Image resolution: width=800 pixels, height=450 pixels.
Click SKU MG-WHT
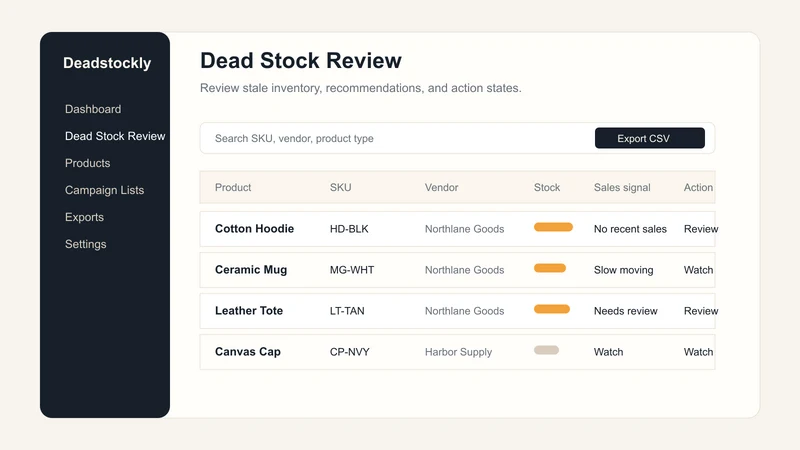coord(352,270)
